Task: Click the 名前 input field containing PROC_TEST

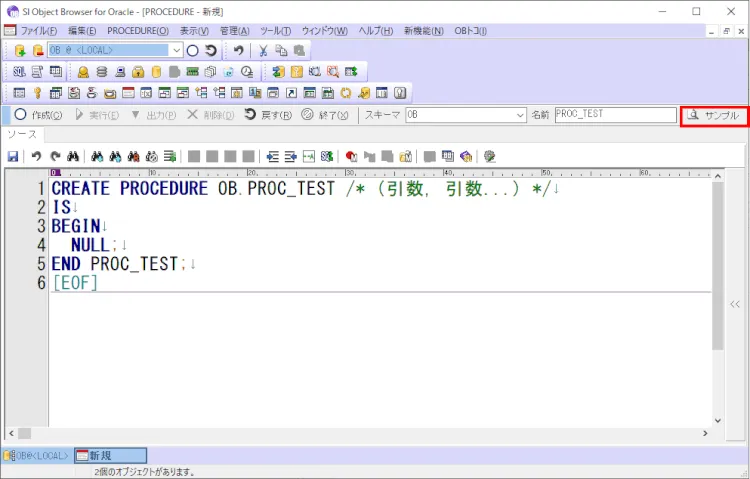Action: pyautogui.click(x=616, y=115)
